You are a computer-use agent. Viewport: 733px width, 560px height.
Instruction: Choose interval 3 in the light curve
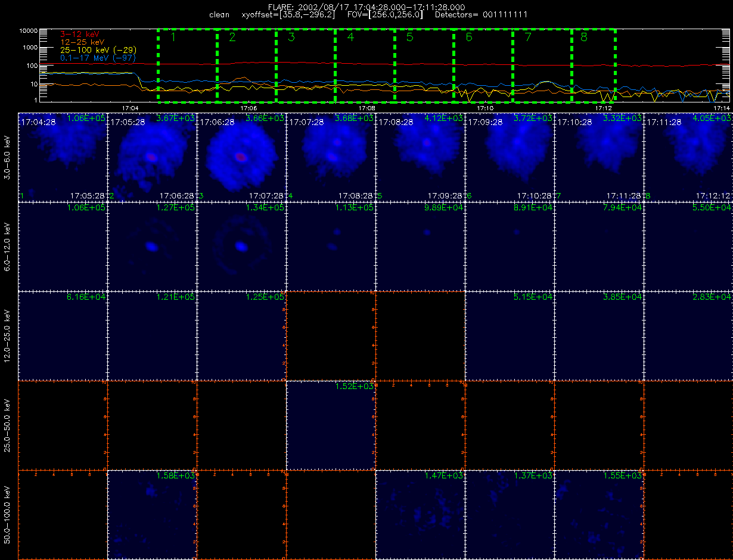(306, 65)
